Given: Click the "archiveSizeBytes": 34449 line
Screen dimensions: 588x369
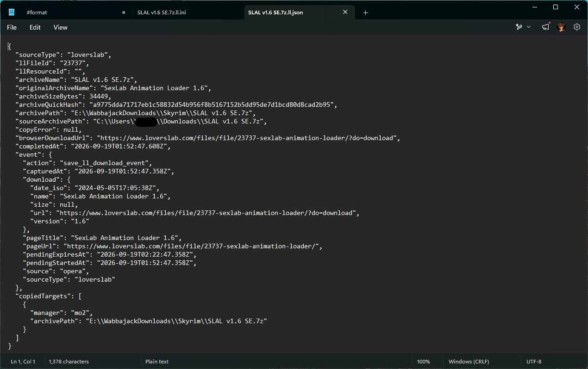Looking at the screenshot, I should tap(63, 96).
